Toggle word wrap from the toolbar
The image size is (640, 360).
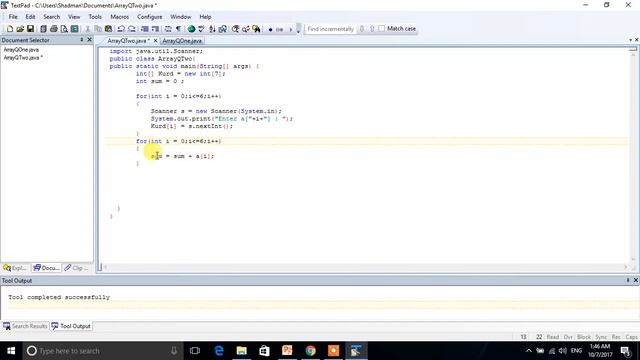coord(168,29)
